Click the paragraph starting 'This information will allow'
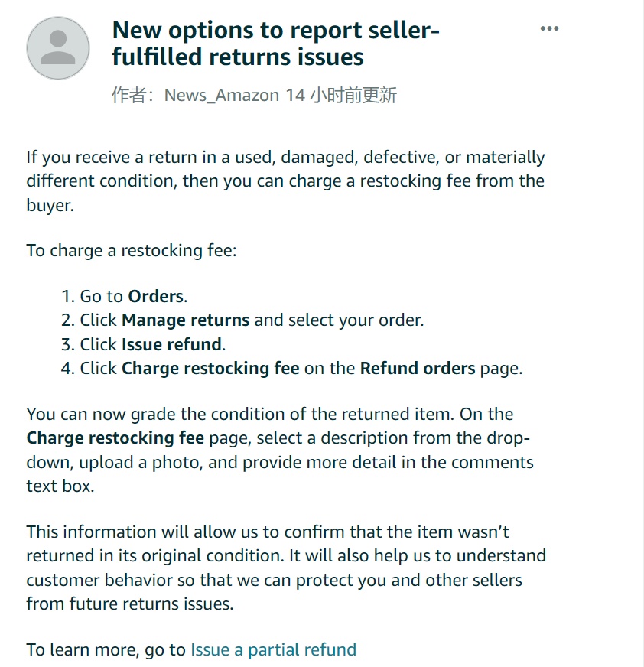The height and width of the screenshot is (667, 644). tap(286, 568)
